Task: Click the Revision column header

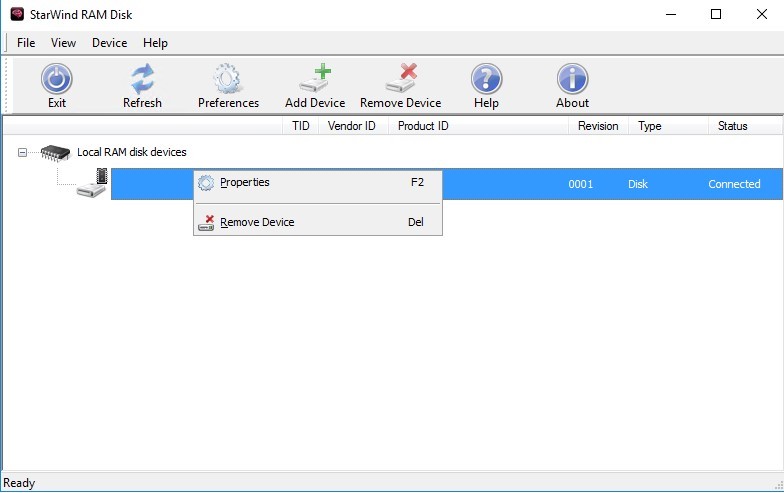Action: [598, 126]
